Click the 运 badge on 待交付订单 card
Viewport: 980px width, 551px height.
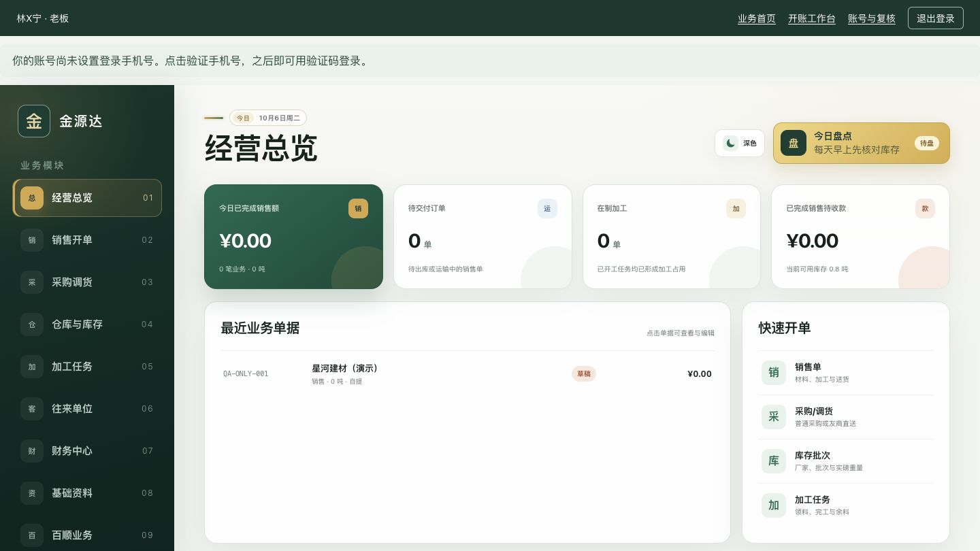pos(547,208)
